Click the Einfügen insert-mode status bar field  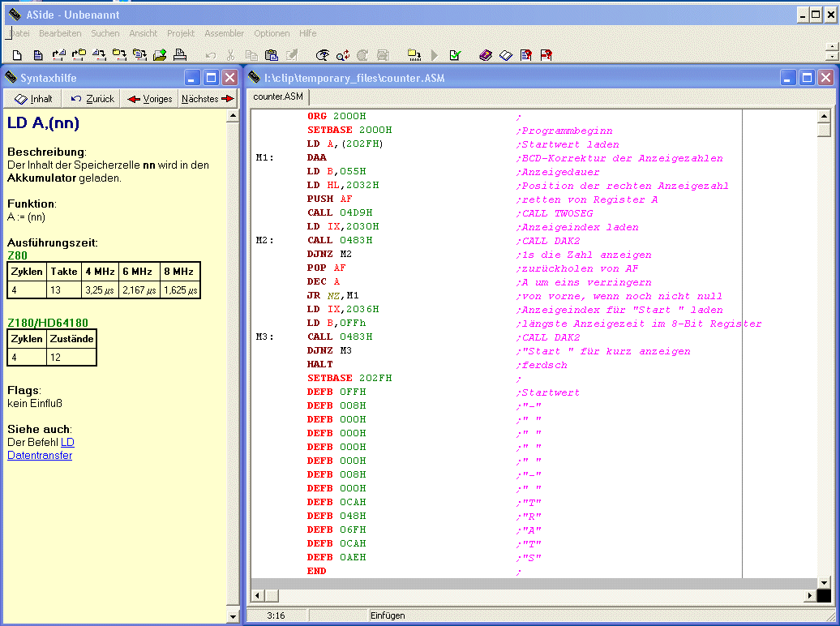coord(388,615)
